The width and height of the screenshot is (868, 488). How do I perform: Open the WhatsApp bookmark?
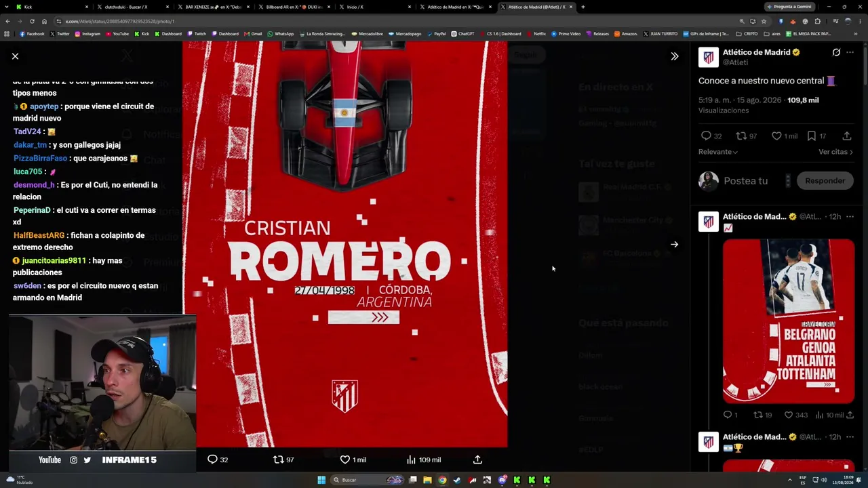click(281, 34)
